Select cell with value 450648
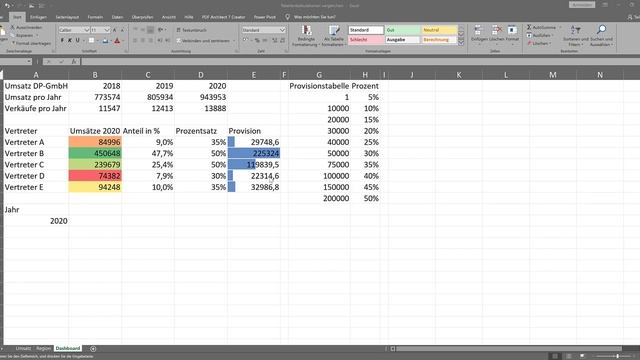 point(95,153)
